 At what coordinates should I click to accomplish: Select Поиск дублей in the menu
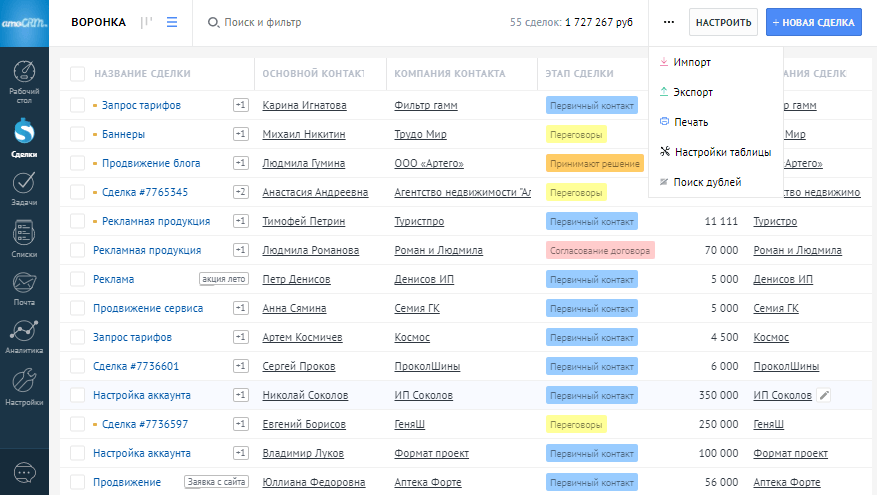click(707, 182)
